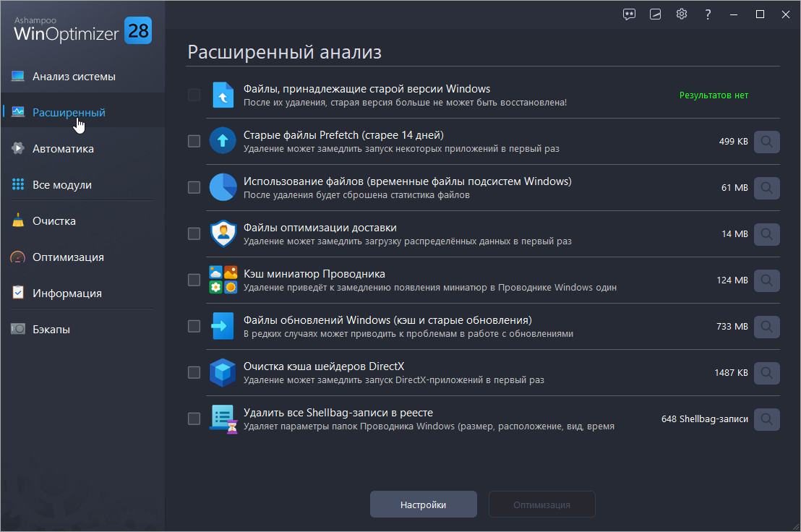Screen dimensions: 801x532
Task: Check the Explorer thumbnail cache option
Action: tap(194, 280)
